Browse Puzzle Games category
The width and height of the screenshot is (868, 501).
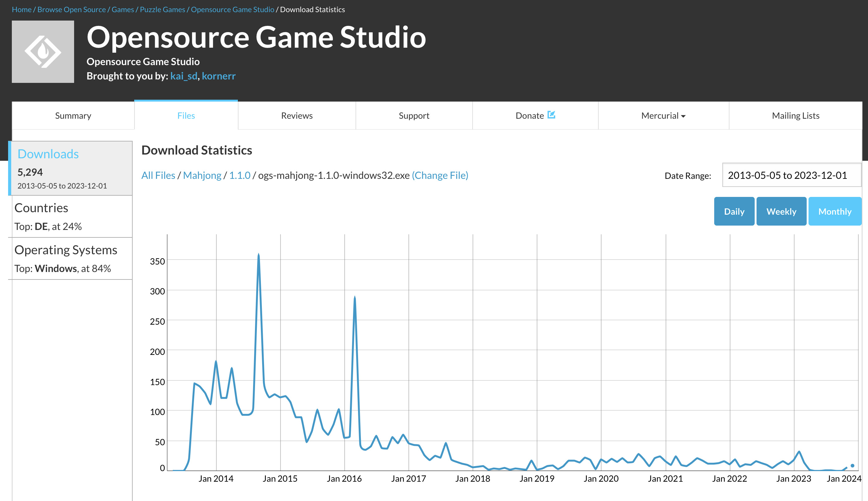[x=162, y=9]
